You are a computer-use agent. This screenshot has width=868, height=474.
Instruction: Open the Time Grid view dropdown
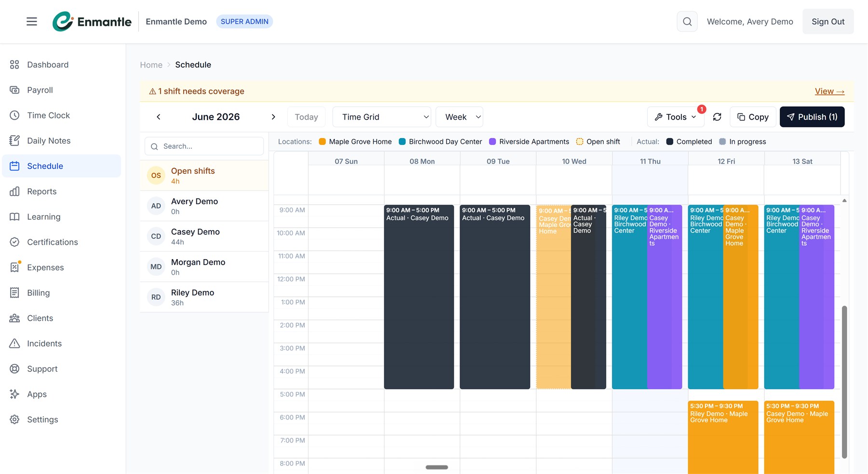tap(381, 117)
